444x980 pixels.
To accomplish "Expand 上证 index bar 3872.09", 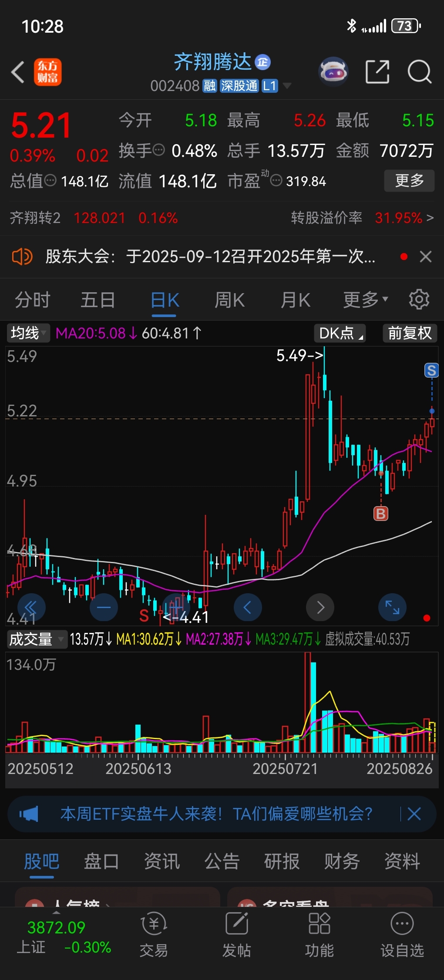I will [x=64, y=936].
